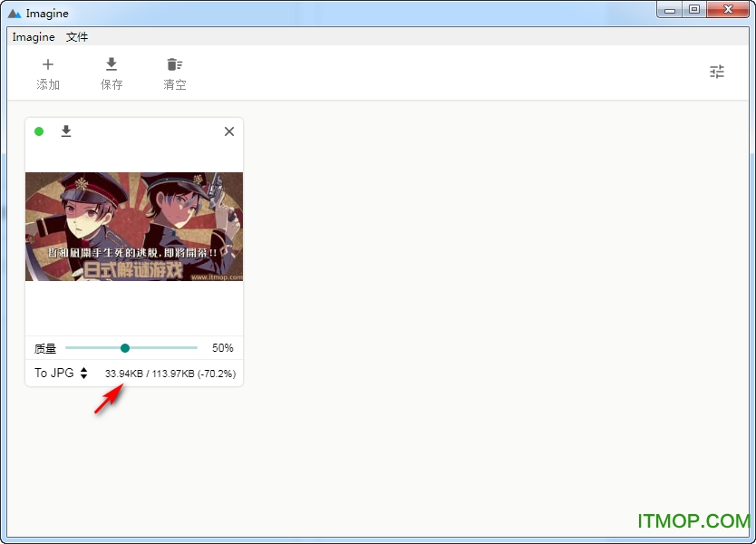Expand the To JPG format dropdown

[x=61, y=373]
